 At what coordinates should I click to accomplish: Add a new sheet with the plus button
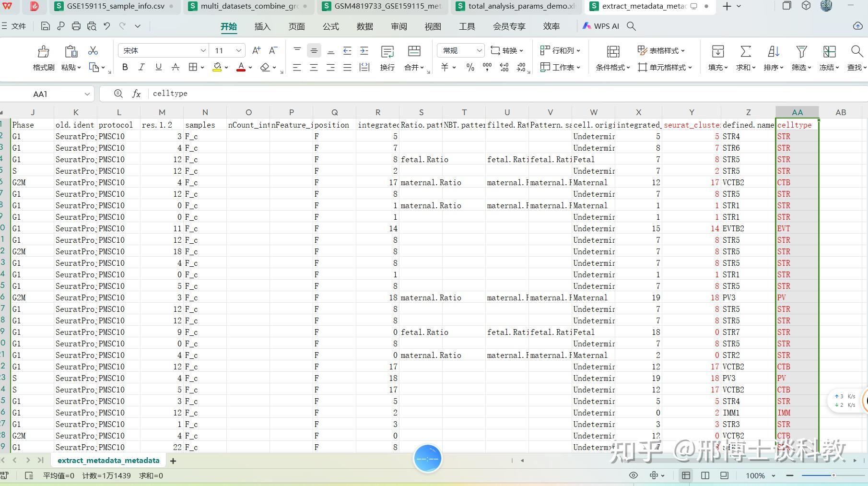point(173,461)
